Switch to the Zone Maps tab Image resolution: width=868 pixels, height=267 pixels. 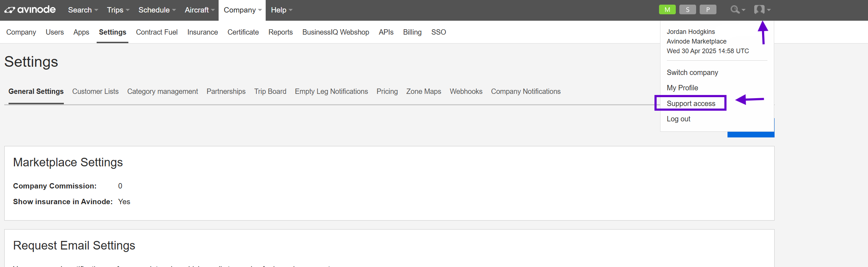[424, 91]
